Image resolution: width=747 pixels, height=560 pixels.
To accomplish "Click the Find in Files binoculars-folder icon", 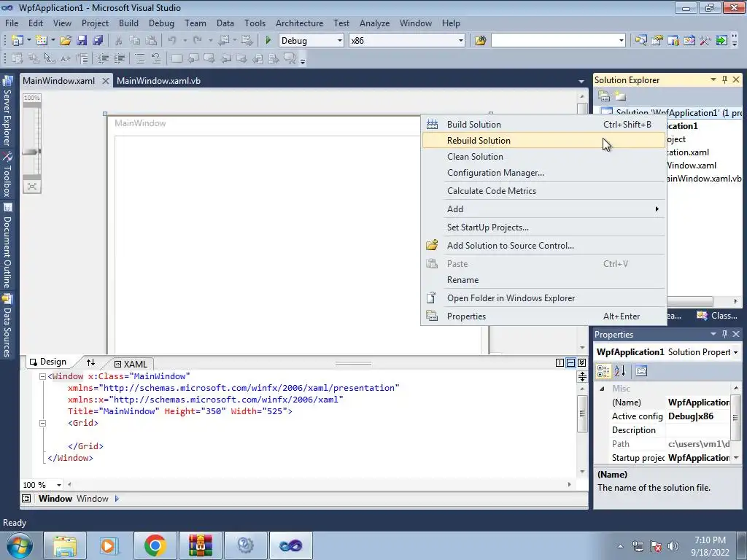I will (x=480, y=41).
